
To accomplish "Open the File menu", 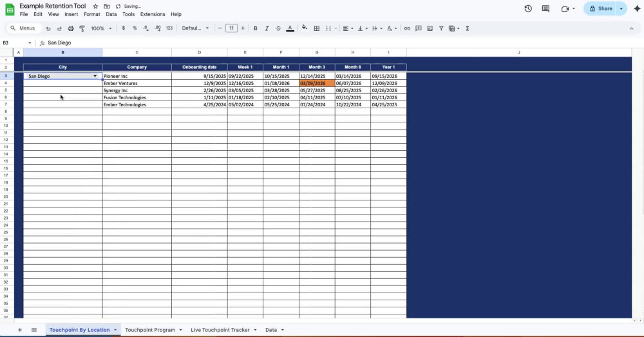I will 24,14.
